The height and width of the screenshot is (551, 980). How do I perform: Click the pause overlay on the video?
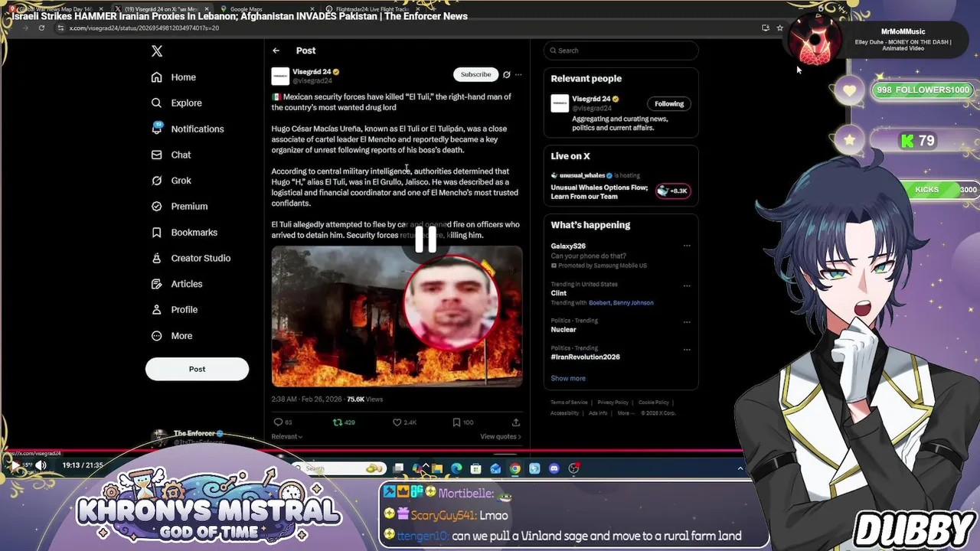[x=426, y=240]
